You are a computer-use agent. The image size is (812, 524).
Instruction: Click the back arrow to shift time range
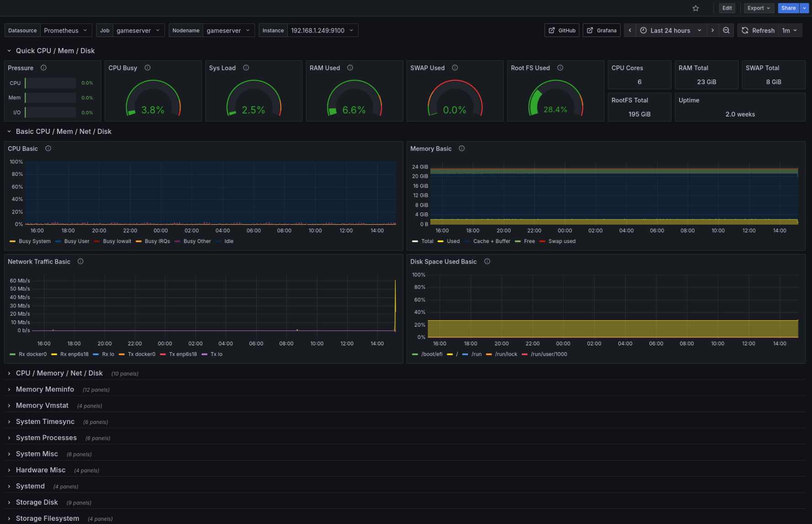(630, 30)
